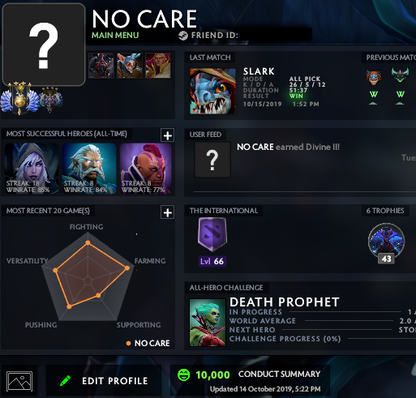Click the trophy icon numbered 43

386,242
